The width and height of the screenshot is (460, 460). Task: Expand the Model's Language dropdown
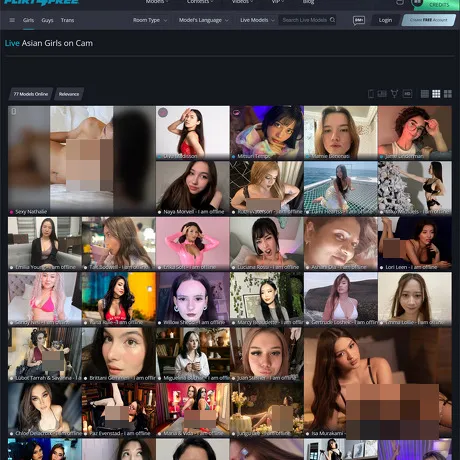(204, 20)
